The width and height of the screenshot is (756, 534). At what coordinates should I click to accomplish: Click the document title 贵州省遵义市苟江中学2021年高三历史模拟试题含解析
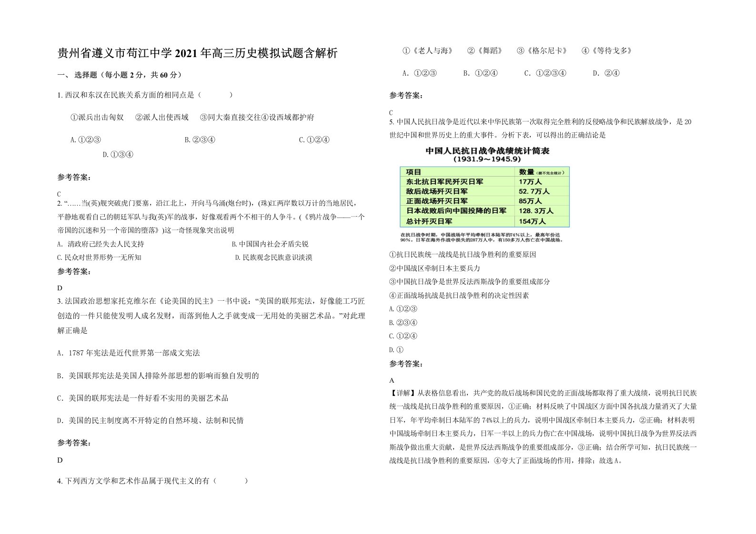[x=198, y=53]
